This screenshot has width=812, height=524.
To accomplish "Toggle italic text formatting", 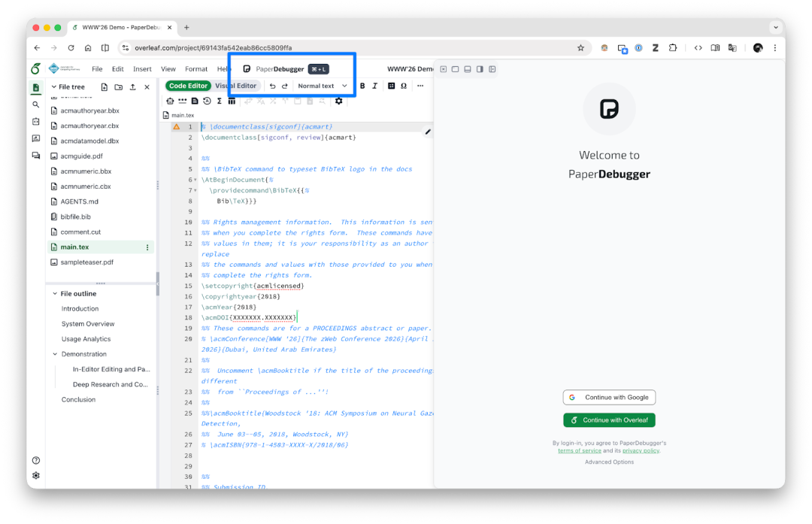I will [374, 85].
